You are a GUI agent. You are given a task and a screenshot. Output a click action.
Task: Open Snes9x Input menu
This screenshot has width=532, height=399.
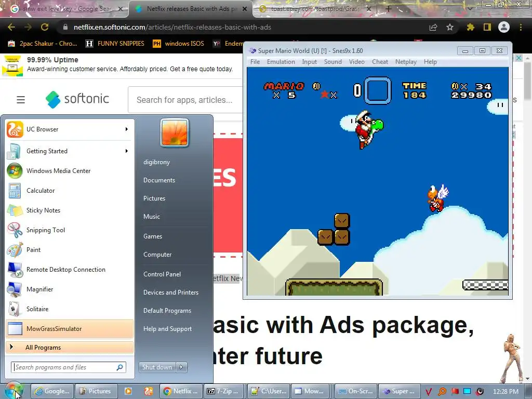[310, 62]
